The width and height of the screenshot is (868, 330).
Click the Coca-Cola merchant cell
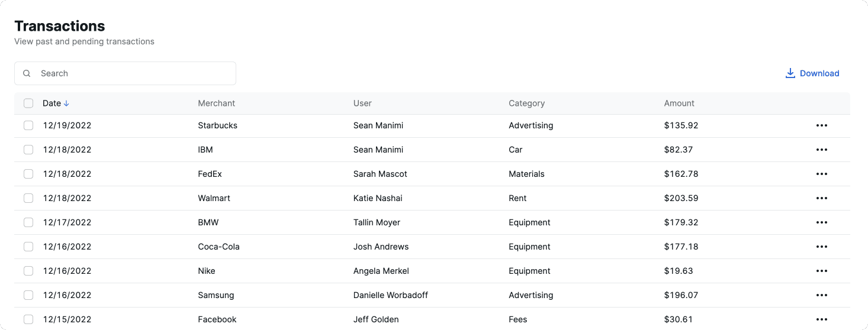click(x=218, y=247)
